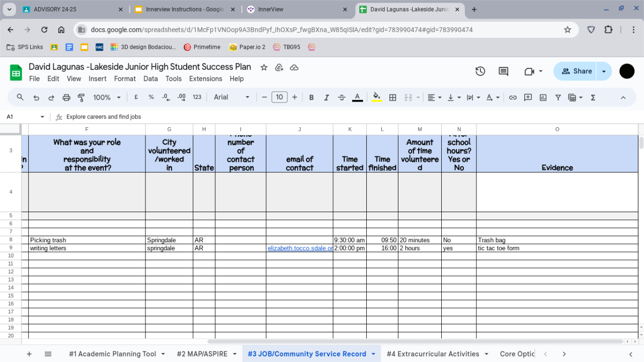644x362 pixels.
Task: Click the insert link icon
Action: [513, 98]
